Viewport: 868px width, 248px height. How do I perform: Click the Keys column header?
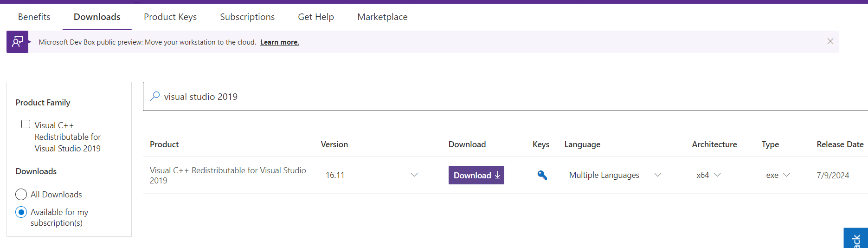point(541,144)
